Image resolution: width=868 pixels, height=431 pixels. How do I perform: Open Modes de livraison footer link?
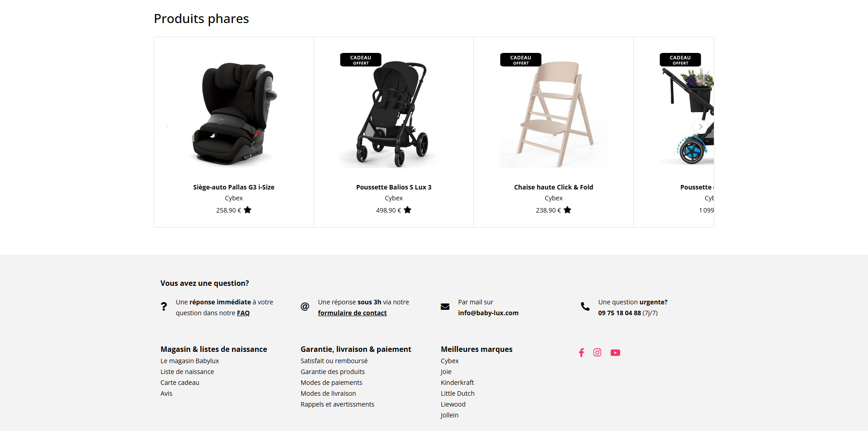[x=328, y=393]
